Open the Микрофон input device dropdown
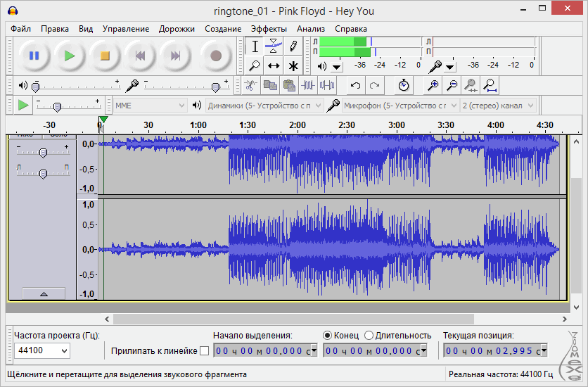 [x=400, y=106]
